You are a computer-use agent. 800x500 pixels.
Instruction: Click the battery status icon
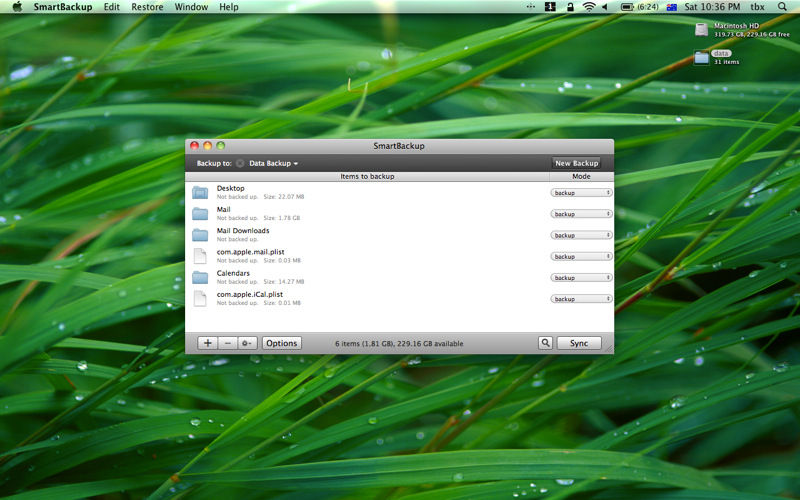(627, 7)
